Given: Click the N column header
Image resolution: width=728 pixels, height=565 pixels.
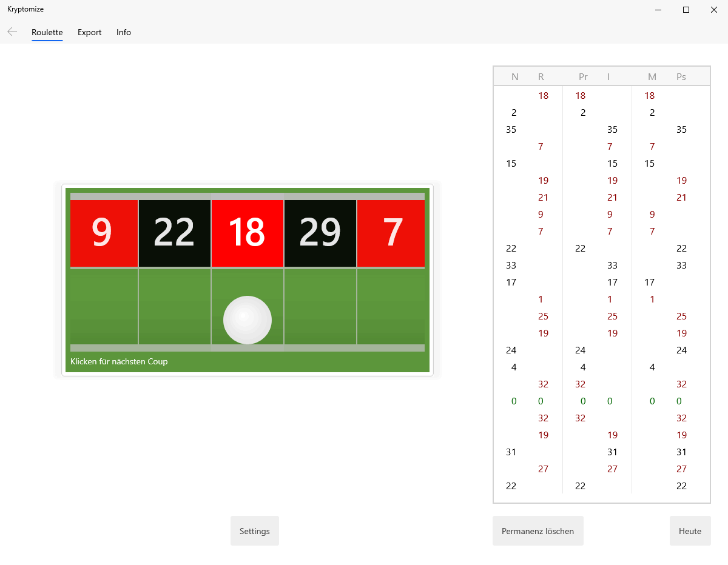Looking at the screenshot, I should 515,76.
